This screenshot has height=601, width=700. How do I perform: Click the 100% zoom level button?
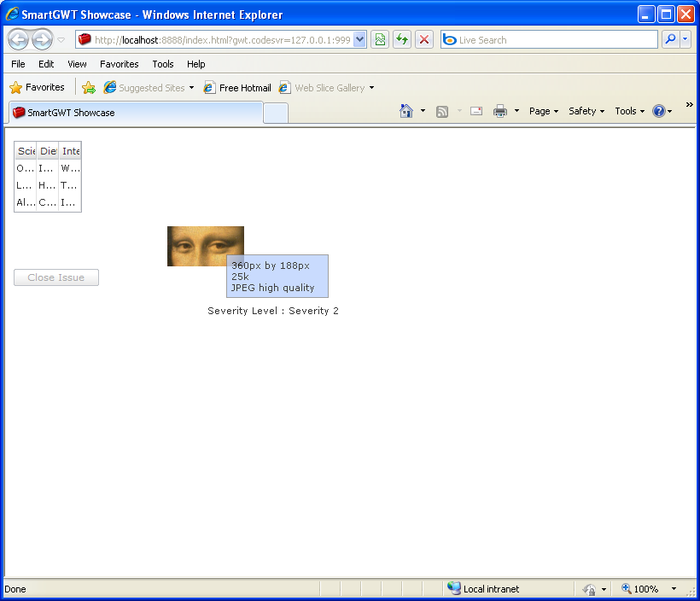pos(640,589)
